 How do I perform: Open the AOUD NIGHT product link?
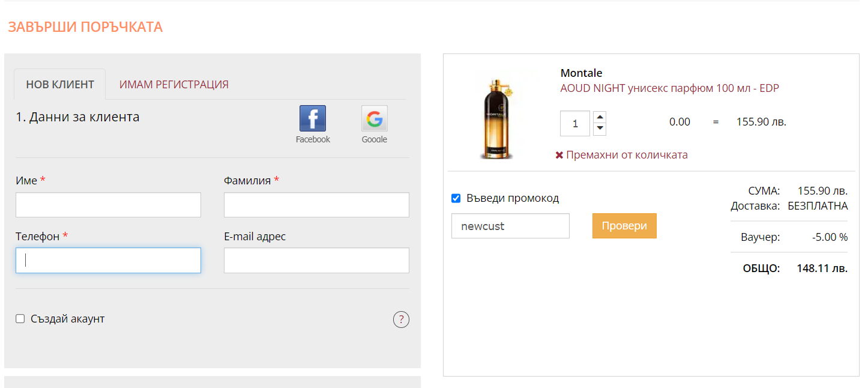[x=669, y=88]
